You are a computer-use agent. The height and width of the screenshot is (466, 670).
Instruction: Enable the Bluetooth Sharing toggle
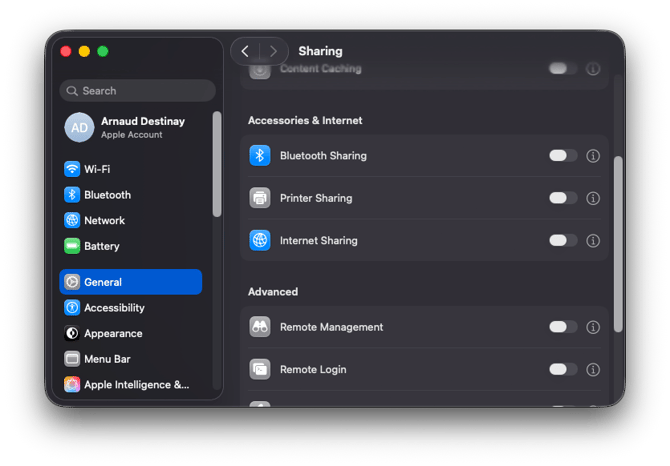click(563, 156)
